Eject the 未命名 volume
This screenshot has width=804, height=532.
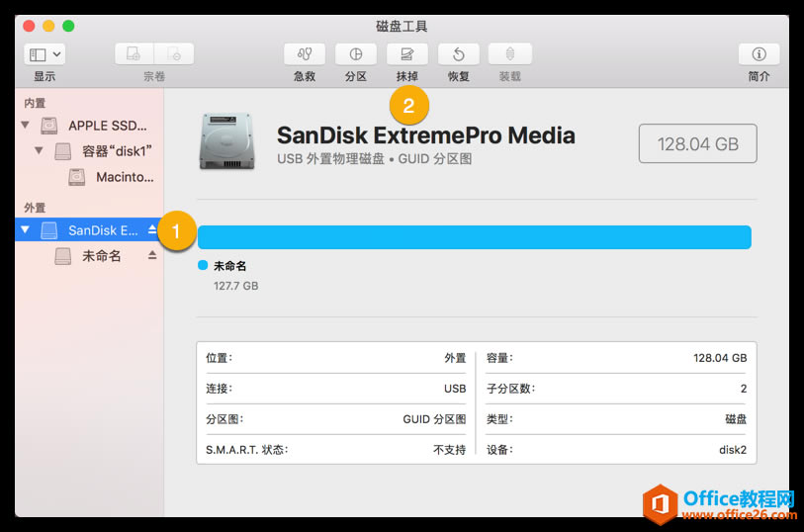tap(152, 255)
